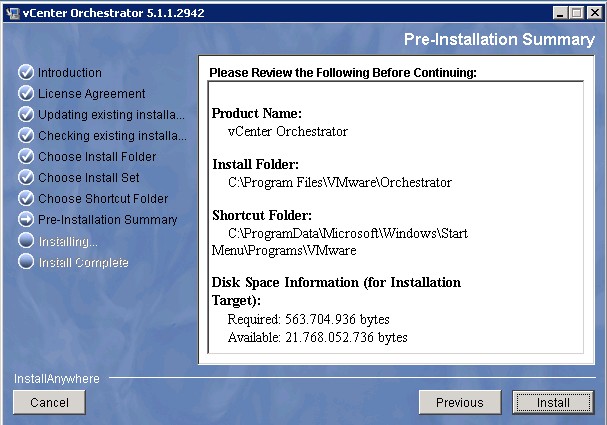Viewport: 607px width, 425px height.
Task: Go back with the Previous button
Action: click(x=459, y=402)
